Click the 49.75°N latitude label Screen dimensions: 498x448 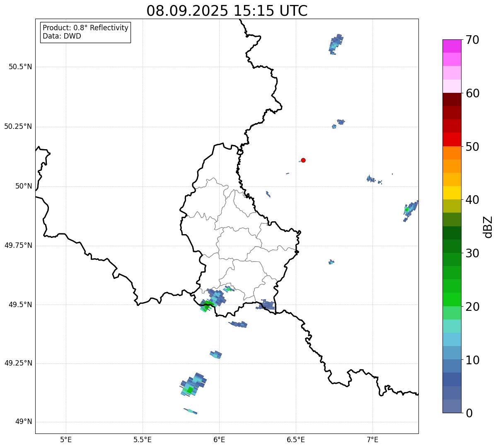pos(18,245)
